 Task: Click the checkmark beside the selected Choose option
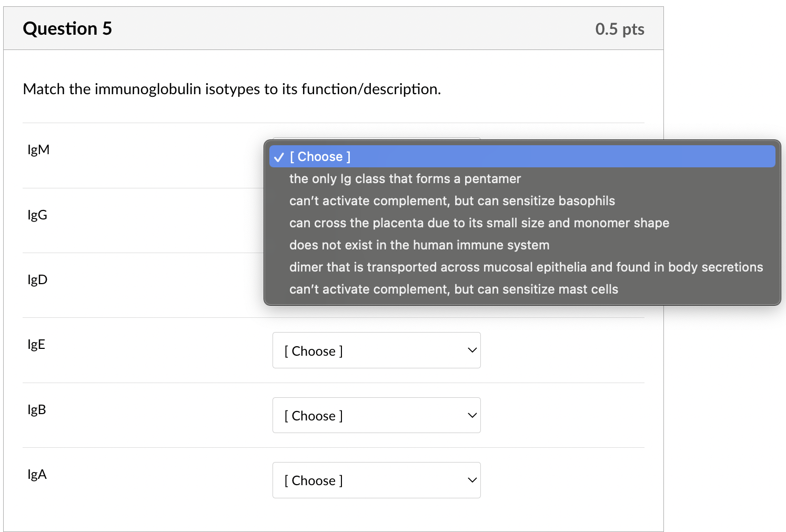[x=279, y=157]
